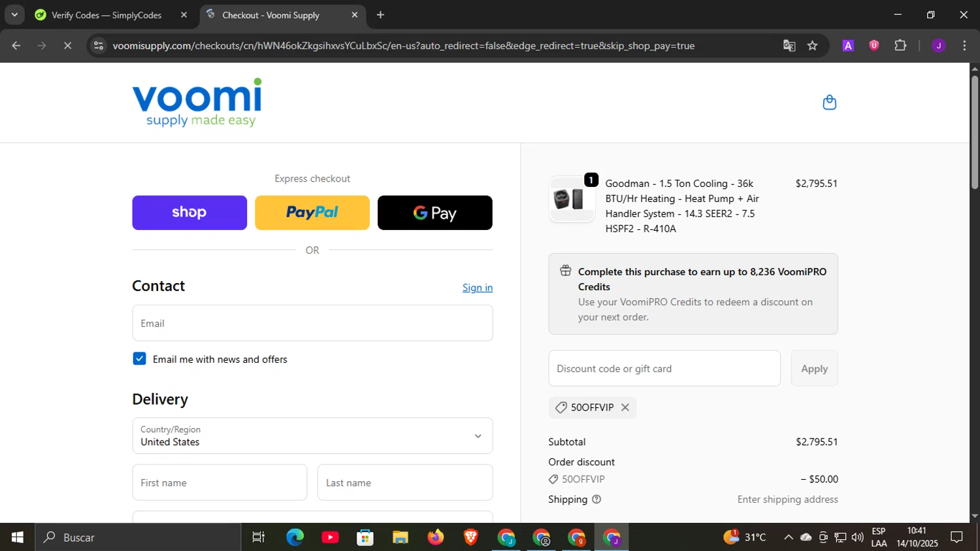This screenshot has height=551, width=980.
Task: Open the extensions puzzle icon
Action: (x=900, y=46)
